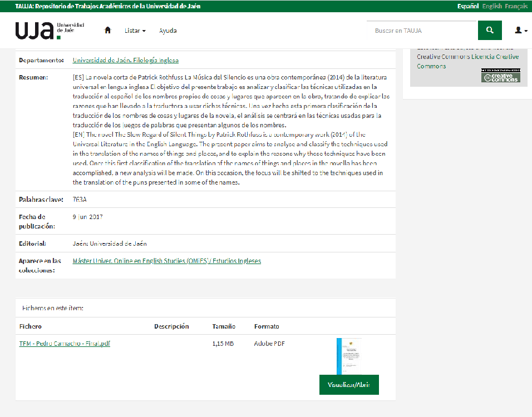The width and height of the screenshot is (532, 417).
Task: Click the magnifier search button
Action: tap(490, 31)
